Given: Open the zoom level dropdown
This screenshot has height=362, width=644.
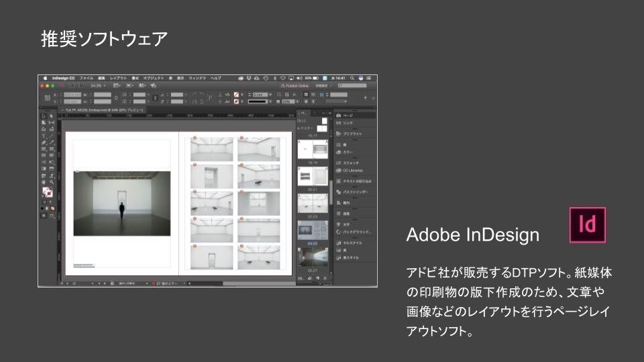Looking at the screenshot, I should pos(98,86).
